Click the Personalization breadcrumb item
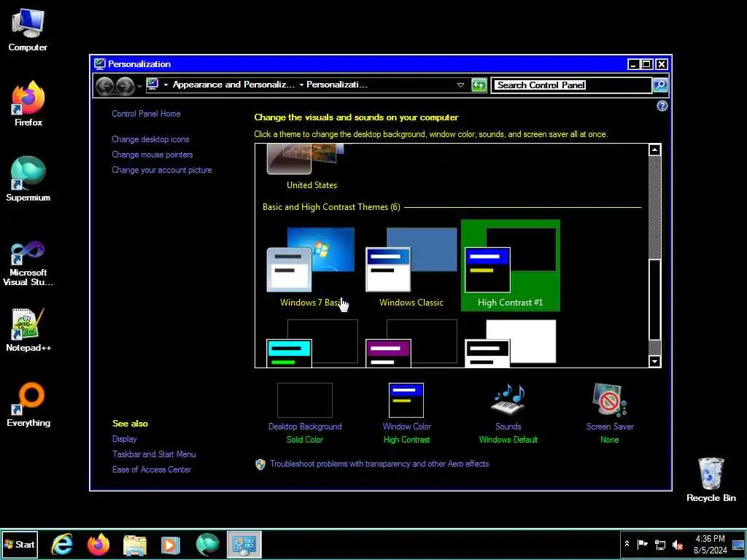The height and width of the screenshot is (560, 747). click(x=337, y=85)
